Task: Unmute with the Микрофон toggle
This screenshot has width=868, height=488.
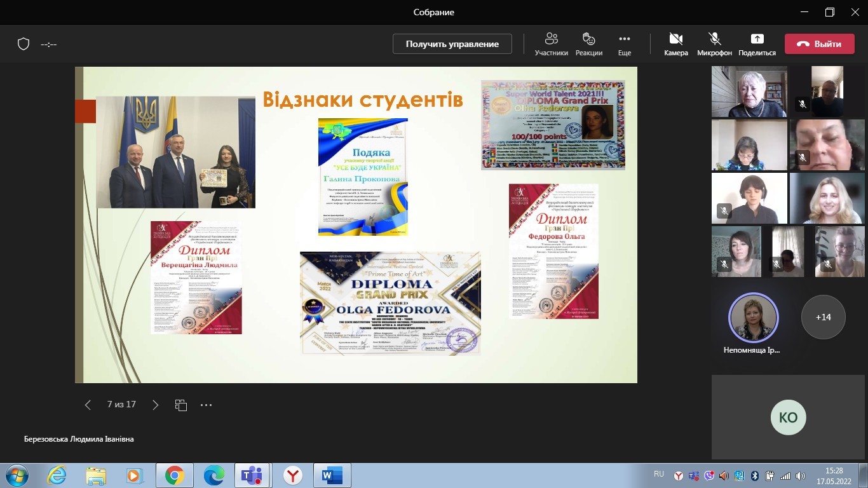Action: (714, 44)
